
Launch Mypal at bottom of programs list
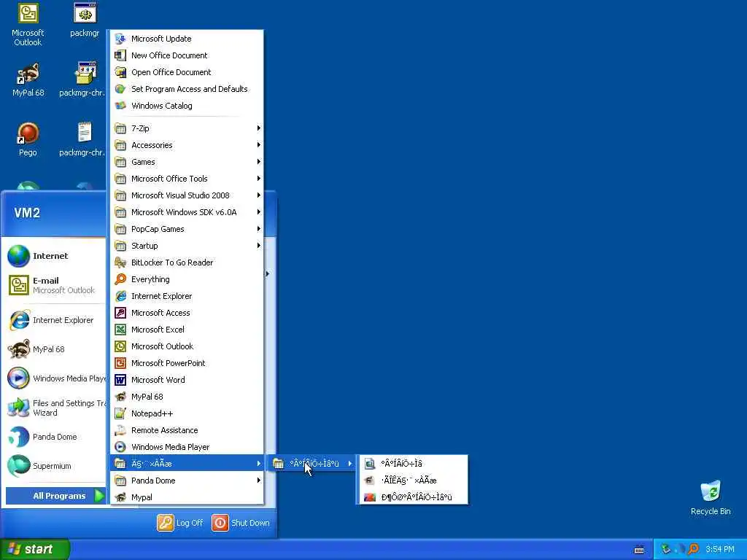(x=187, y=497)
